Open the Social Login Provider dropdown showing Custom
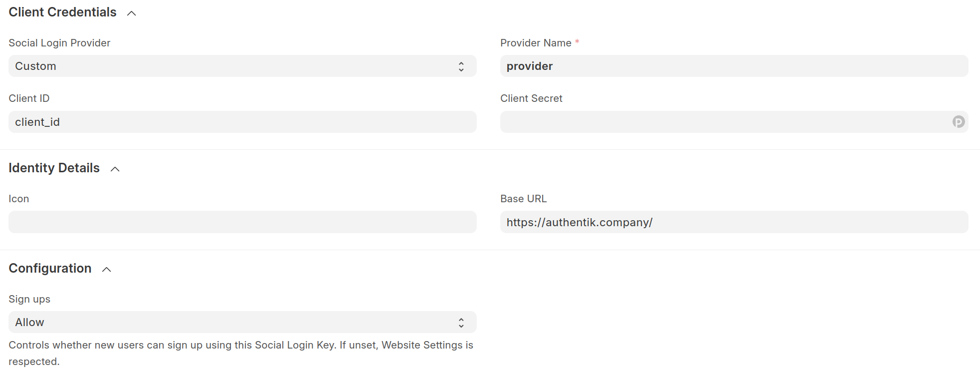Viewport: 980px width, 378px height. tap(234, 66)
